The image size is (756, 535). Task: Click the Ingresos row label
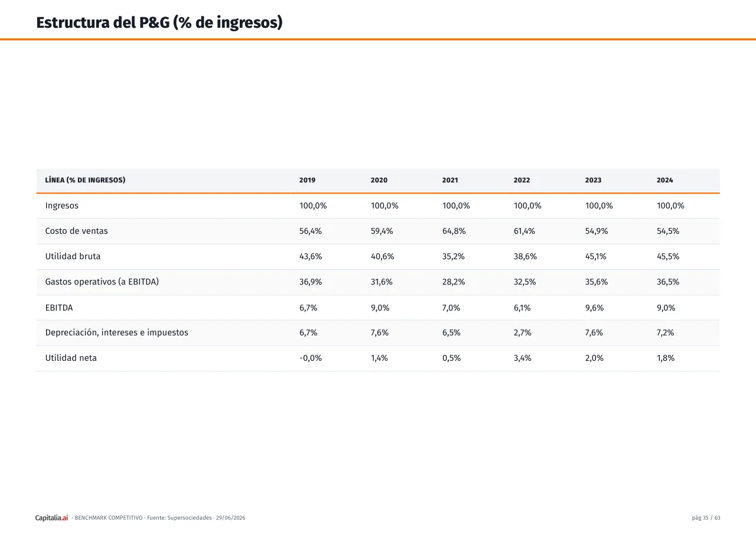62,206
